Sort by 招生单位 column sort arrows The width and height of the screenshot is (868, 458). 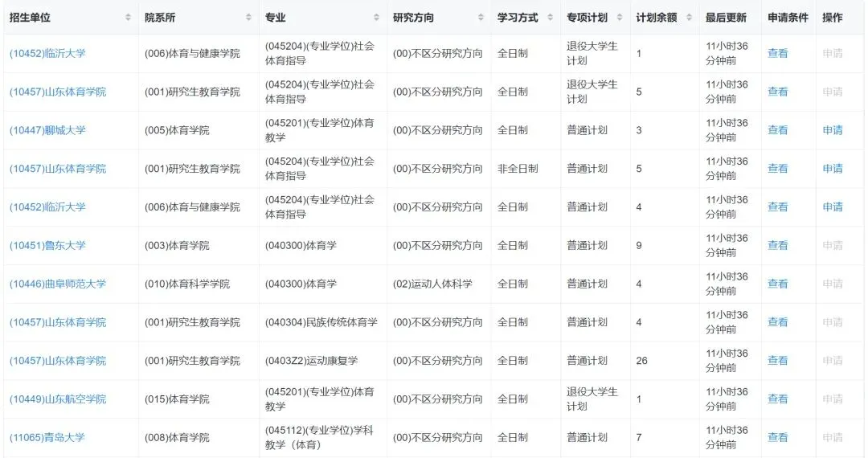[128, 17]
